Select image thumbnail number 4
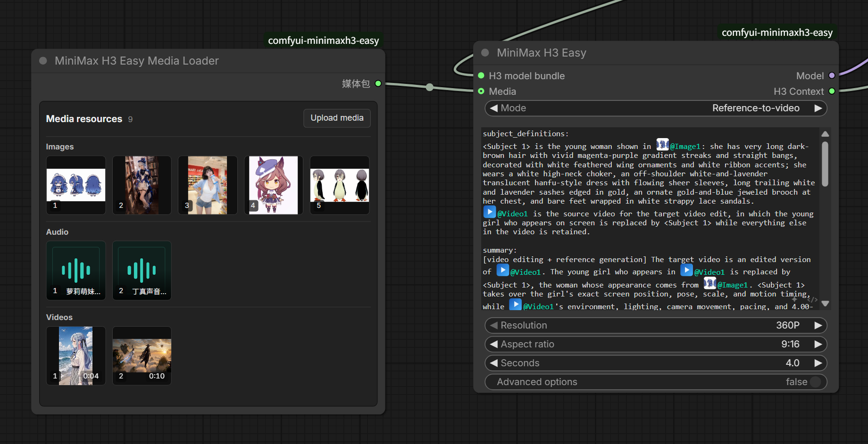Screen dimensions: 868x444 pyautogui.click(x=274, y=185)
